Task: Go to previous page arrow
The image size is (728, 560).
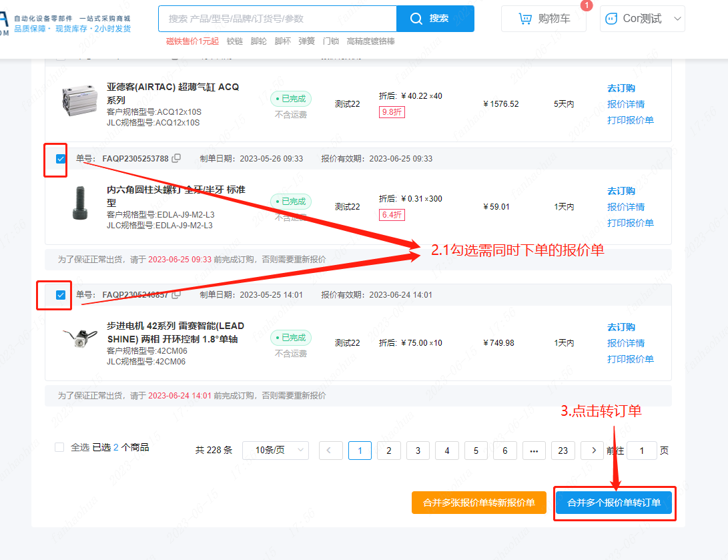Action: point(330,451)
